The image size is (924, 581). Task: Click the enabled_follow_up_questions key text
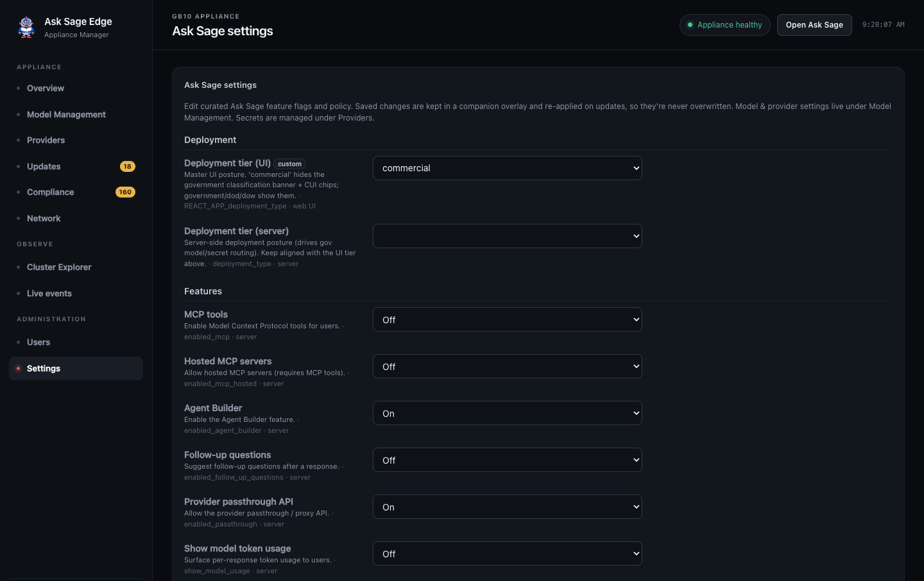coord(234,477)
